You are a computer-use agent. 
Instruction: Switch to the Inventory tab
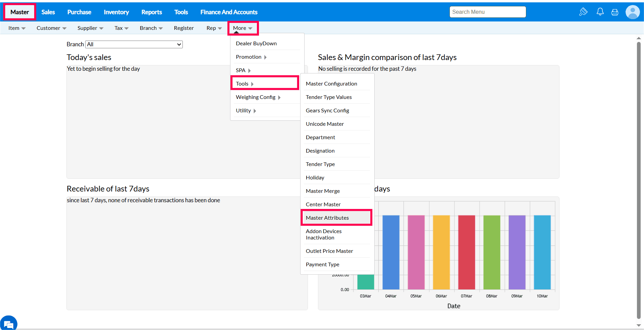pos(116,12)
